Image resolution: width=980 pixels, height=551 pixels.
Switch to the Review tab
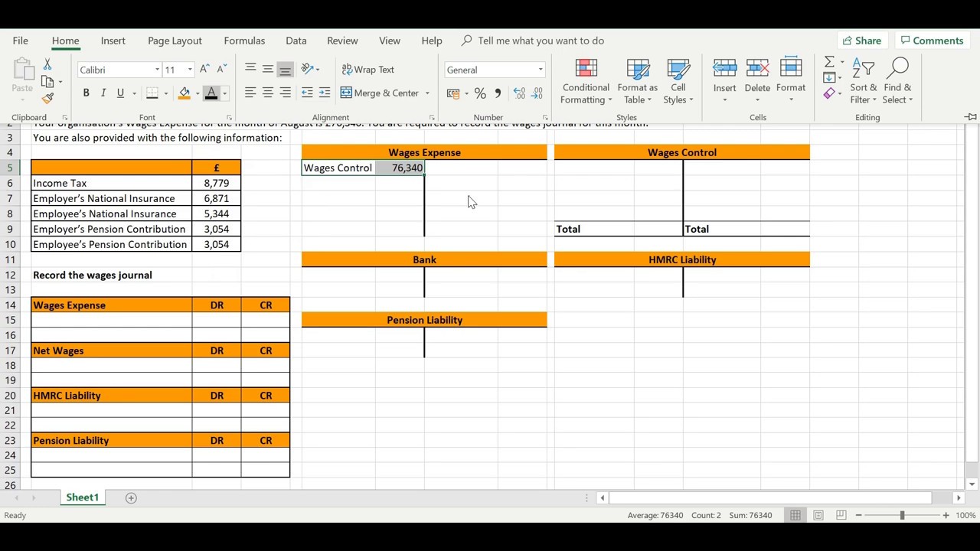click(342, 41)
